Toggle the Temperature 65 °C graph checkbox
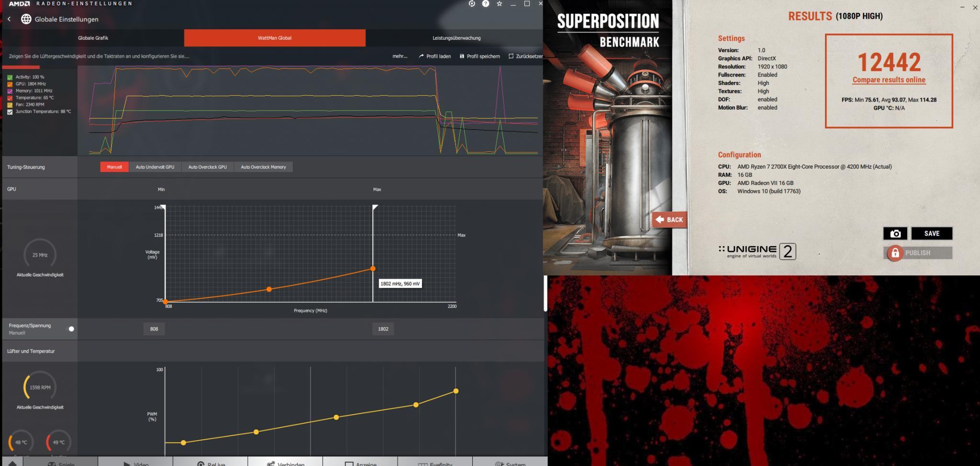Image resolution: width=980 pixels, height=466 pixels. (10, 98)
